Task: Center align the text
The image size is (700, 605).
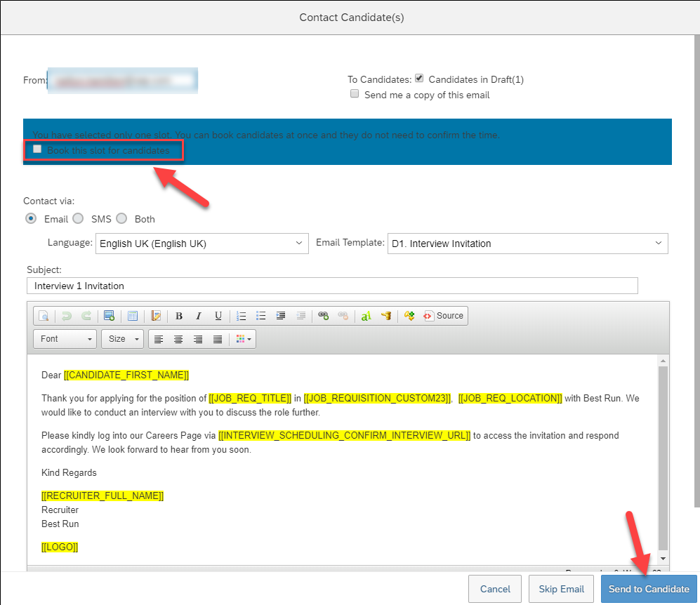Action: point(178,339)
